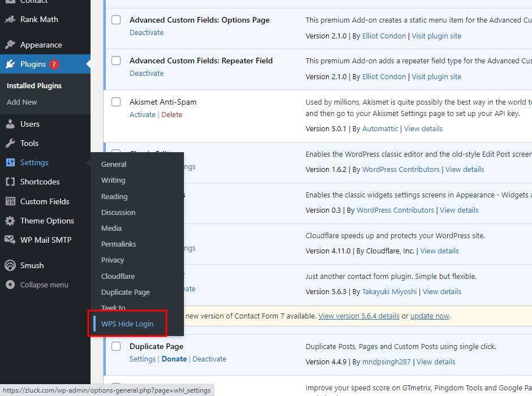
Task: Open mndpsingh287 author link
Action: (387, 361)
